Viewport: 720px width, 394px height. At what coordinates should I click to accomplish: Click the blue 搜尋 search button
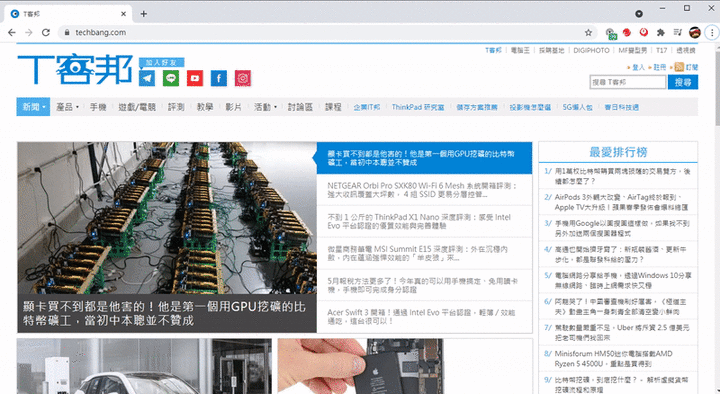pos(683,82)
